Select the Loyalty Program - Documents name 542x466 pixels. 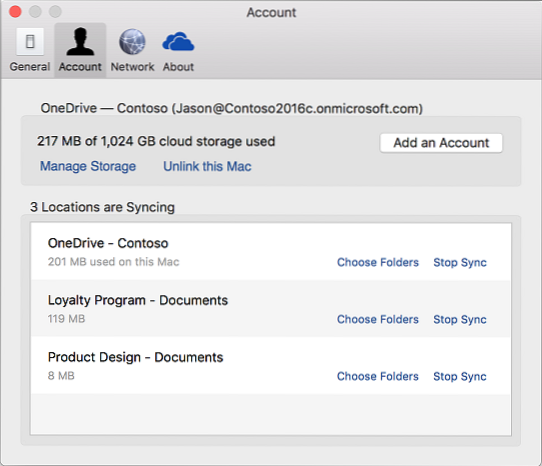[x=138, y=300]
